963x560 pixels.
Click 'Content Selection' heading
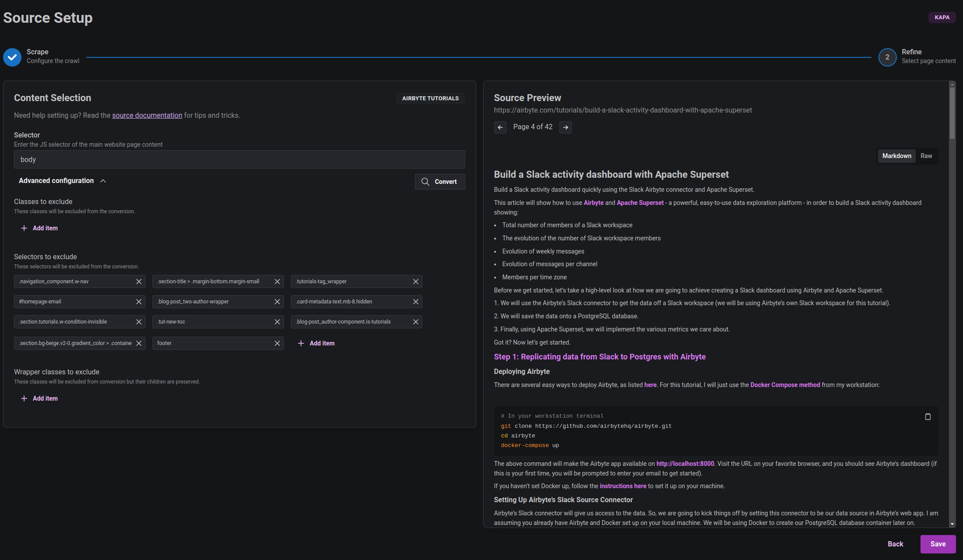click(53, 98)
